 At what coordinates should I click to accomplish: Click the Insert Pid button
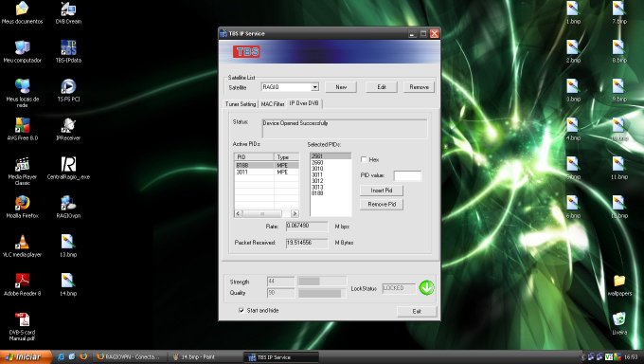[382, 191]
